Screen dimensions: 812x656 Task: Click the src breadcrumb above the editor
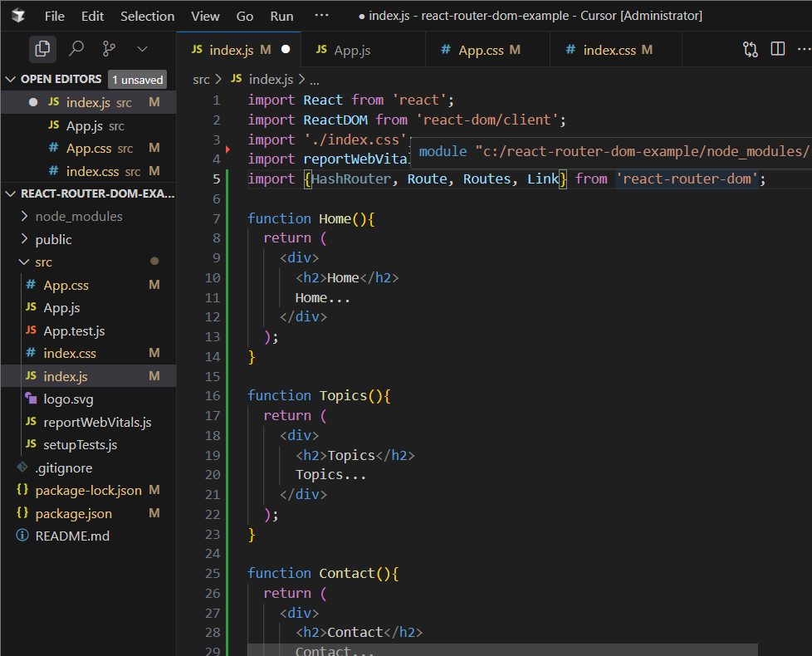(201, 80)
